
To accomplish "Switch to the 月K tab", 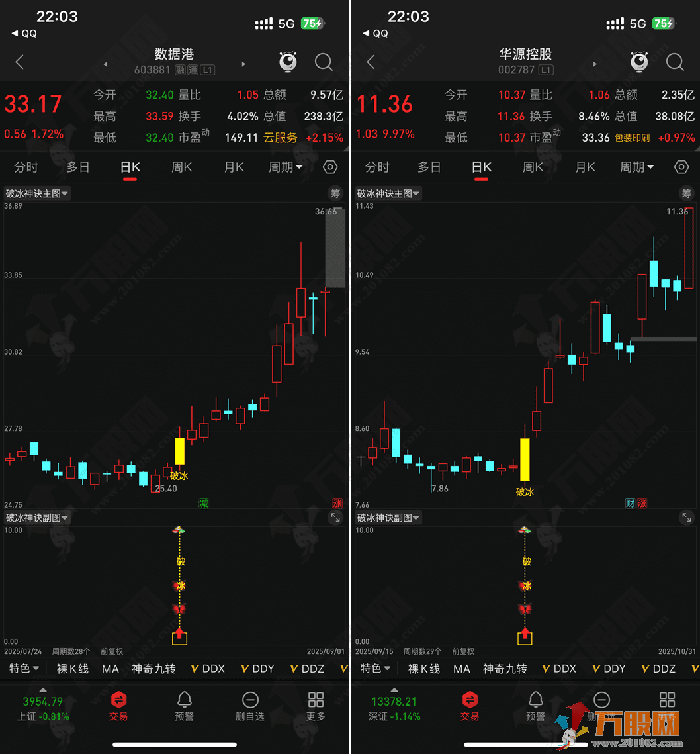I will [234, 167].
